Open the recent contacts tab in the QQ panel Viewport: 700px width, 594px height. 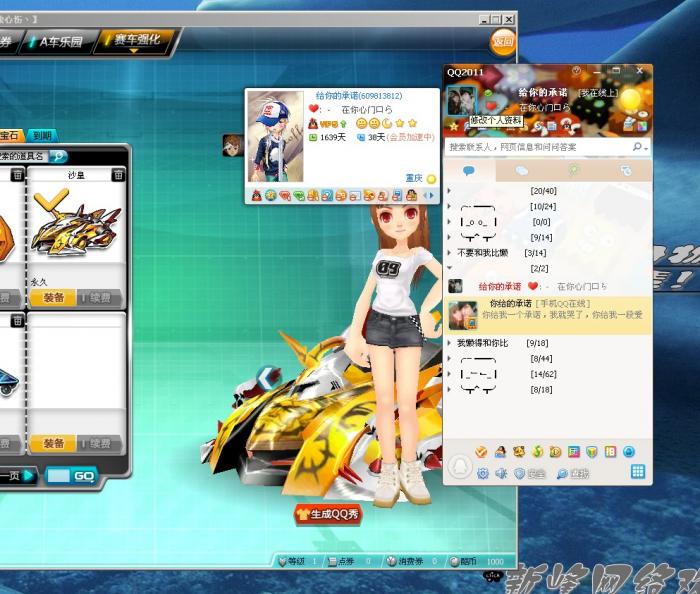click(625, 170)
